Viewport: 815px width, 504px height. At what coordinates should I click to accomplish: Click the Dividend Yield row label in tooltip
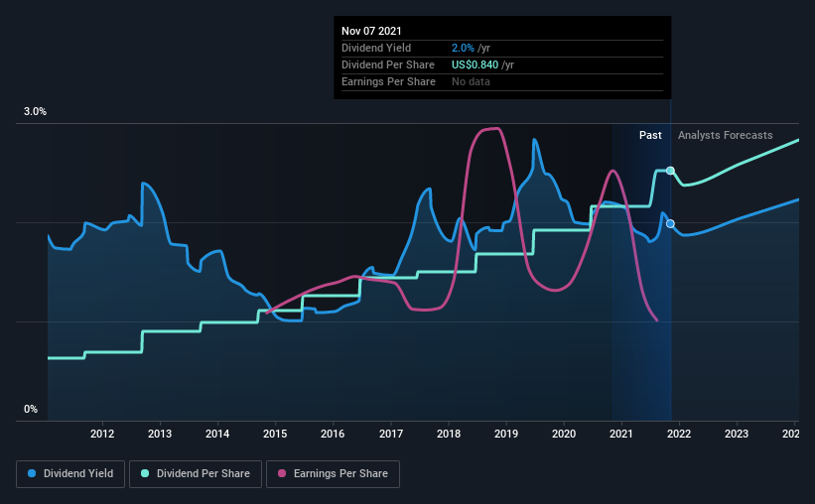(376, 48)
